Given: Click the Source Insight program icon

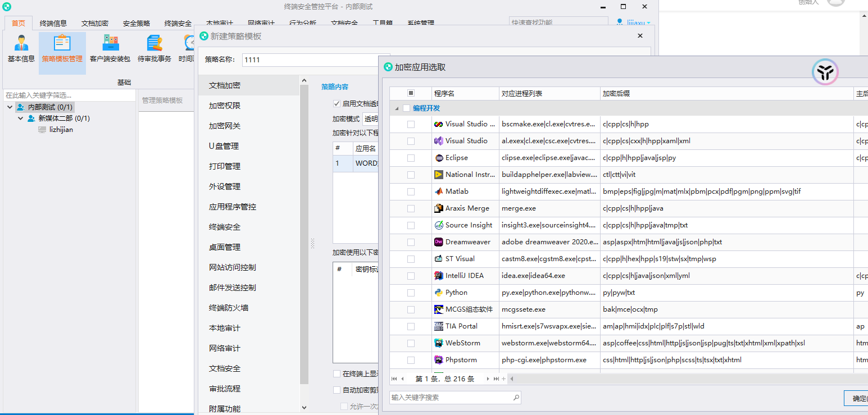Looking at the screenshot, I should [439, 225].
